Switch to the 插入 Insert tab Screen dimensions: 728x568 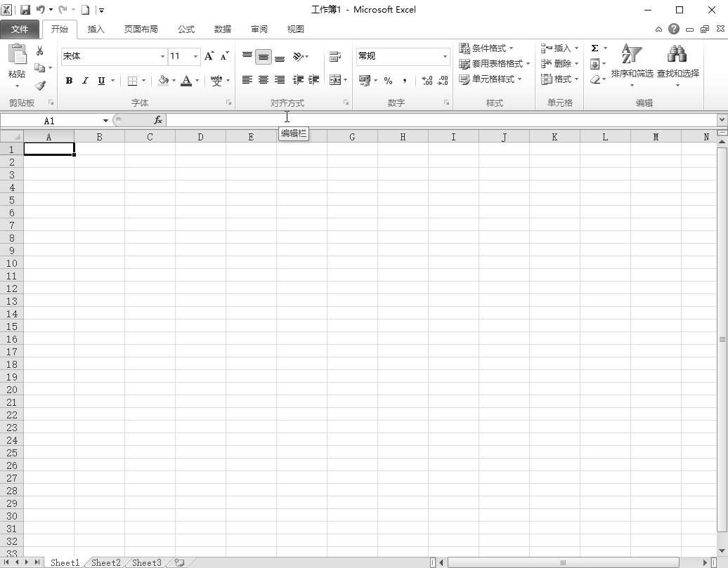coord(96,29)
